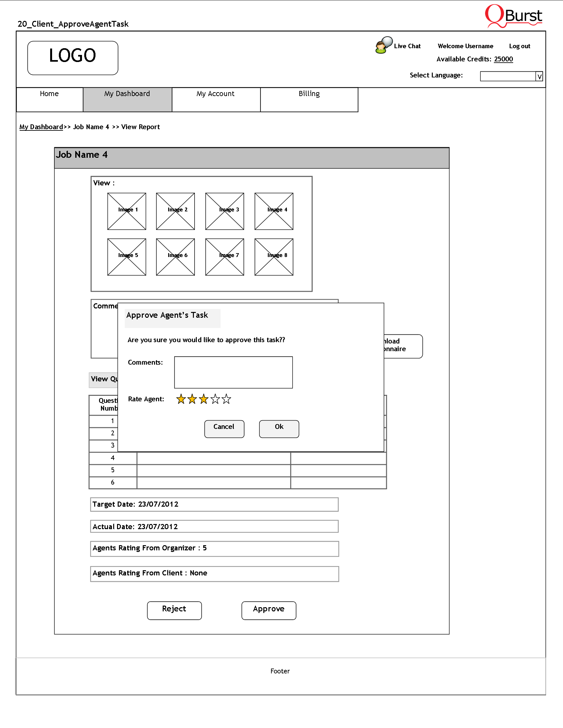Viewport: 563px width, 728px height.
Task: Rate agent with the first star
Action: click(x=181, y=399)
